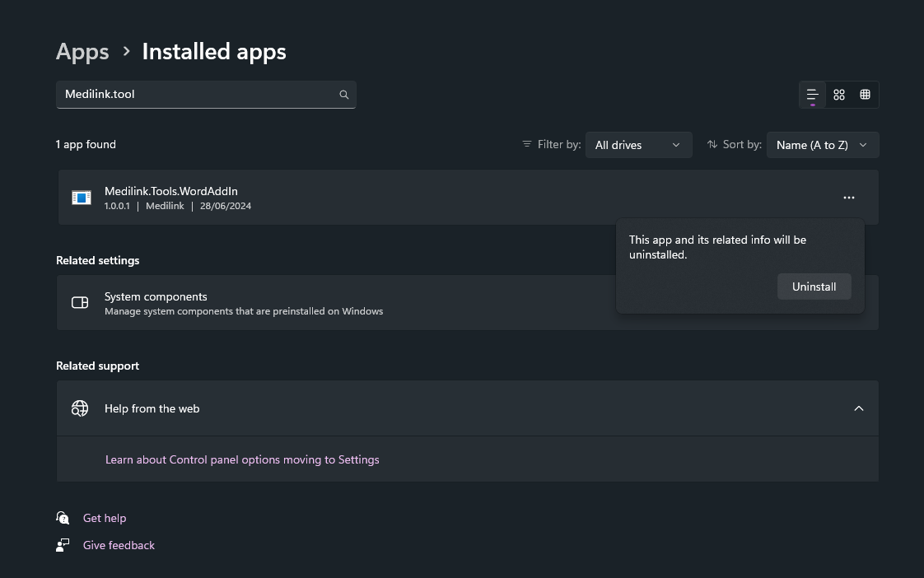Viewport: 924px width, 578px height.
Task: Click the Filter by lines icon
Action: coord(527,144)
